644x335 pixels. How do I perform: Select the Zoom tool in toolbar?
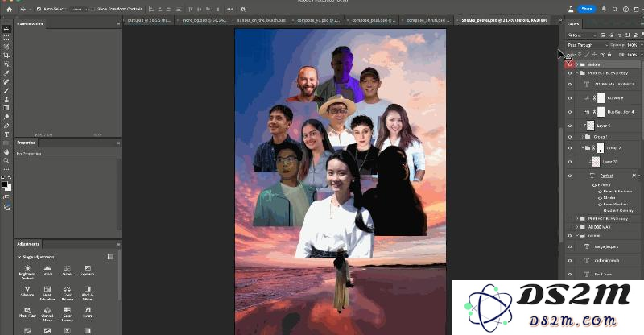(6, 161)
